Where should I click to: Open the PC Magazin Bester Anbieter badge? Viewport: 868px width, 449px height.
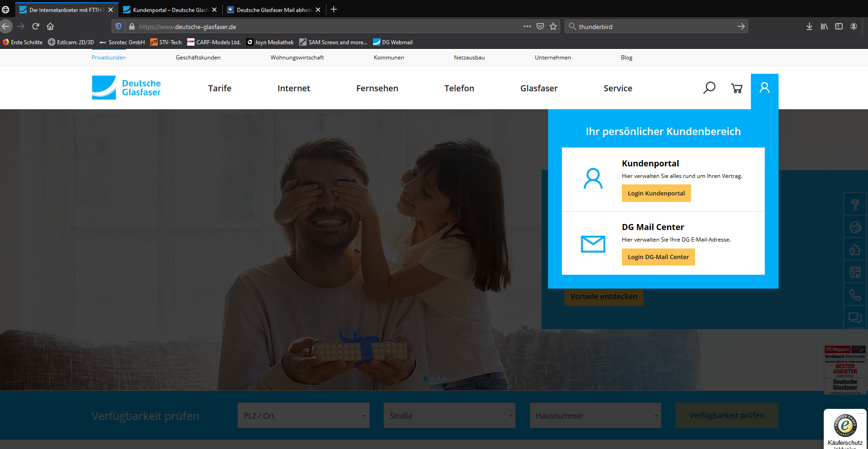pyautogui.click(x=845, y=369)
